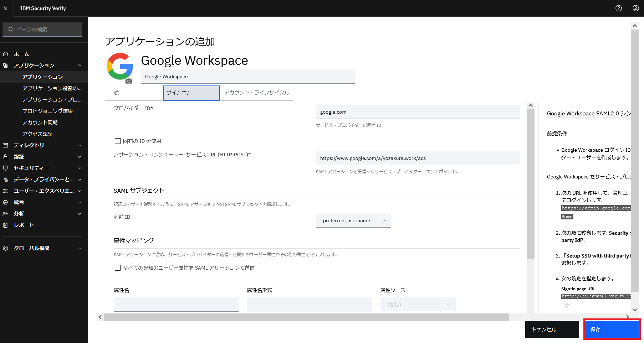The height and width of the screenshot is (343, 644).
Task: Focus the ページの検索 search box
Action: pyautogui.click(x=42, y=30)
